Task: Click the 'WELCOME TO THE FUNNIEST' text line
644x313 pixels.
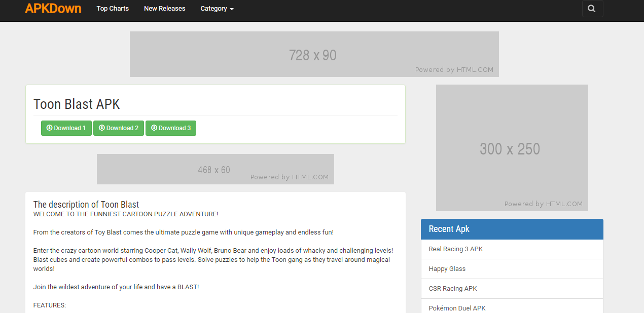Action: tap(126, 214)
